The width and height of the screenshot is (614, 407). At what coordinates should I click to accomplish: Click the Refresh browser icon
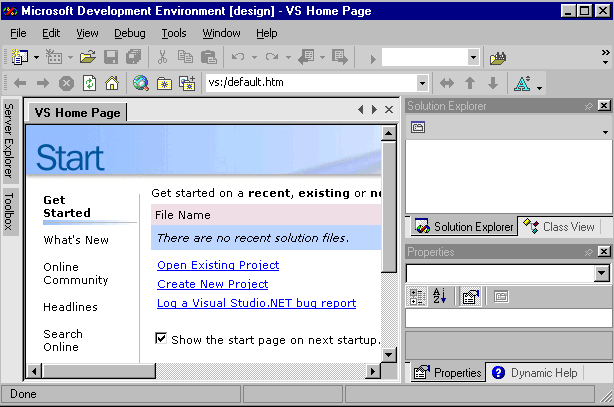point(89,83)
